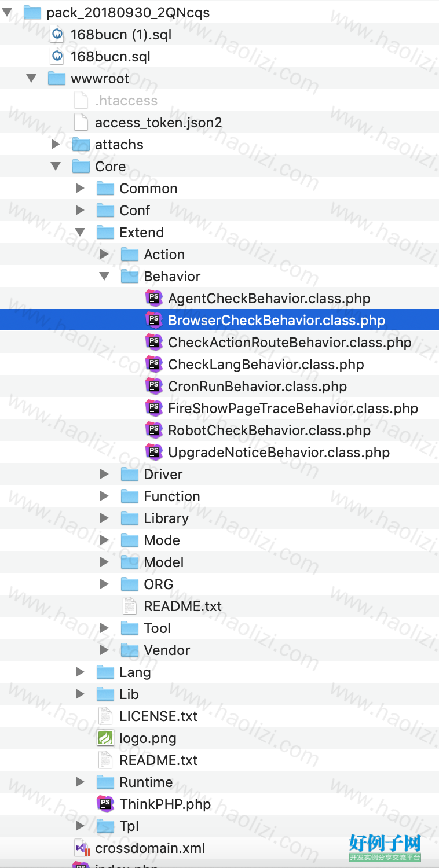Viewport: 439px width, 868px height.
Task: Select the file name LICENSE.txt
Action: [158, 716]
